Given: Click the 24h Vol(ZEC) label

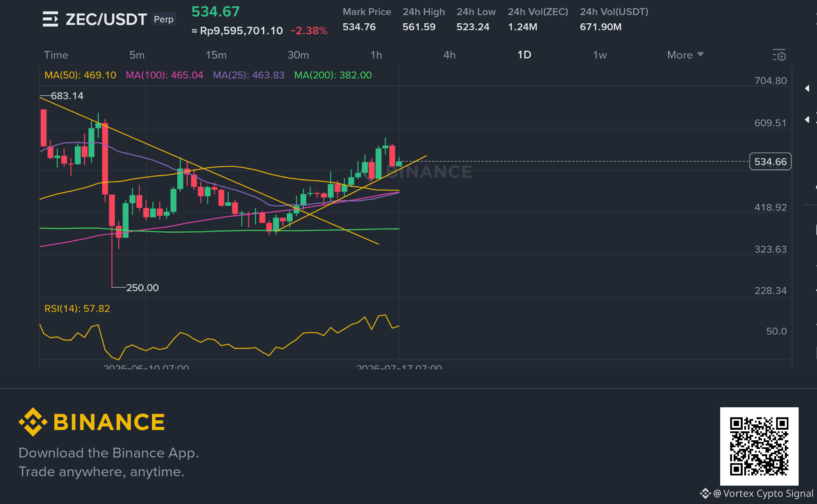Looking at the screenshot, I should (x=538, y=12).
